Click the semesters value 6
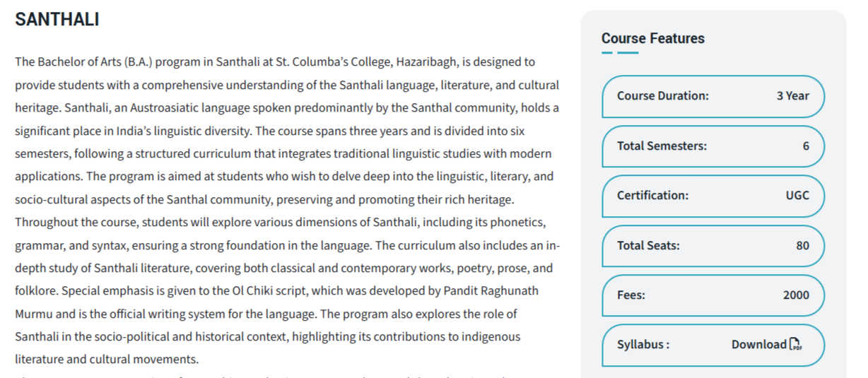The width and height of the screenshot is (868, 378). [806, 146]
